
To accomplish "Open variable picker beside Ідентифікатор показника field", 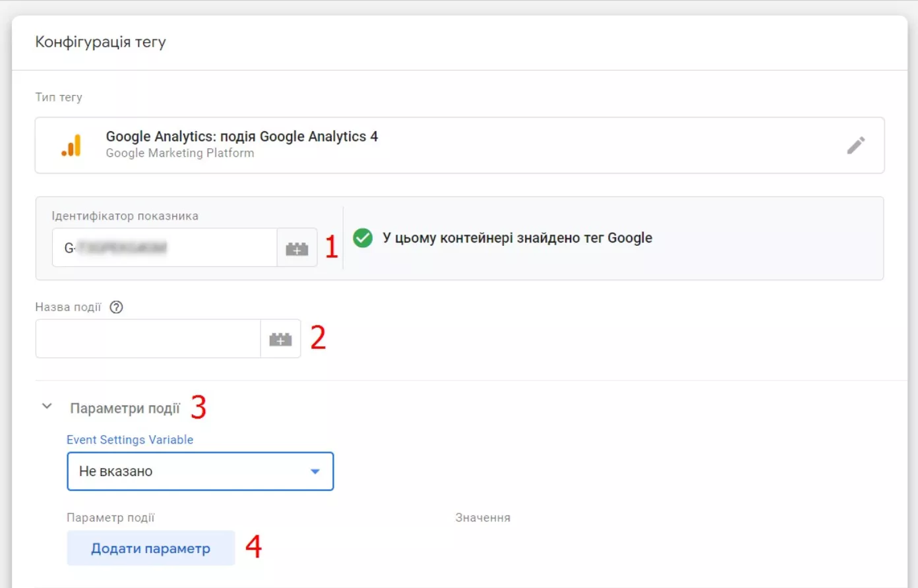I will click(297, 248).
